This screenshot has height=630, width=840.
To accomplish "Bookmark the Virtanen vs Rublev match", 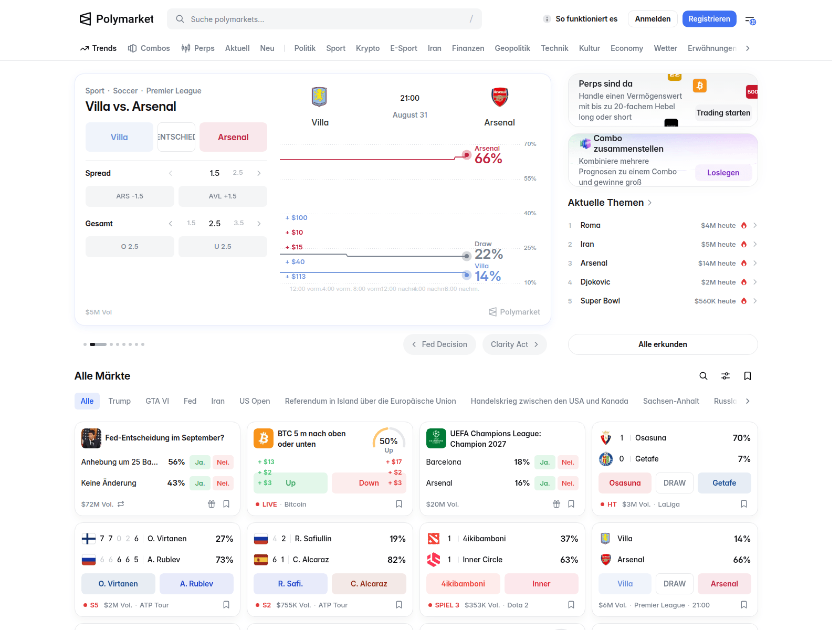I will pos(226,605).
